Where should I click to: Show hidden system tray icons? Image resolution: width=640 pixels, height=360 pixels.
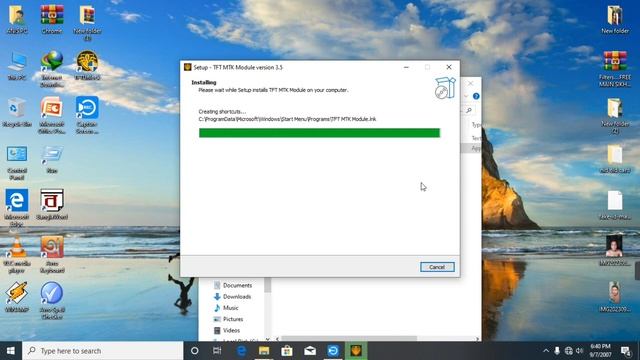(x=546, y=351)
